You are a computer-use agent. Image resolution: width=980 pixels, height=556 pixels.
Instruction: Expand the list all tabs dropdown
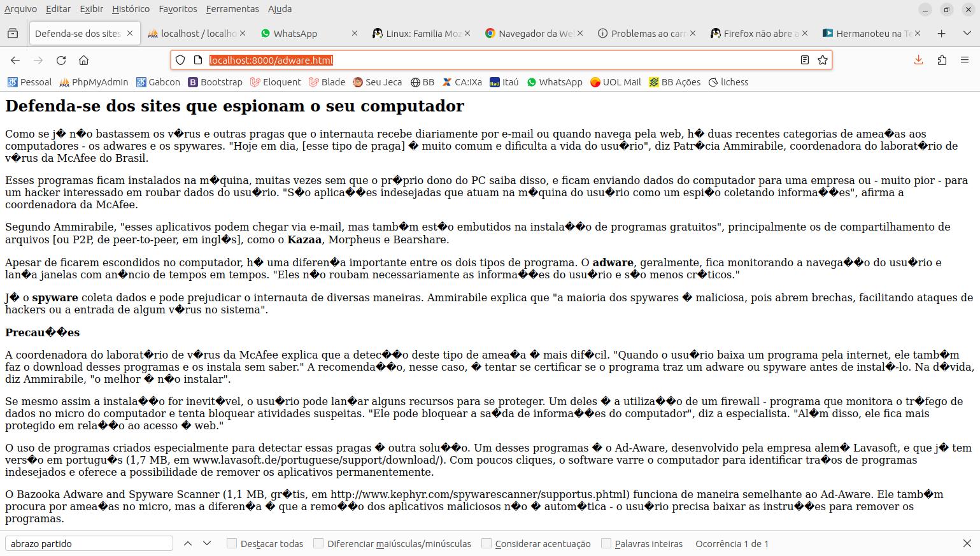(x=966, y=33)
